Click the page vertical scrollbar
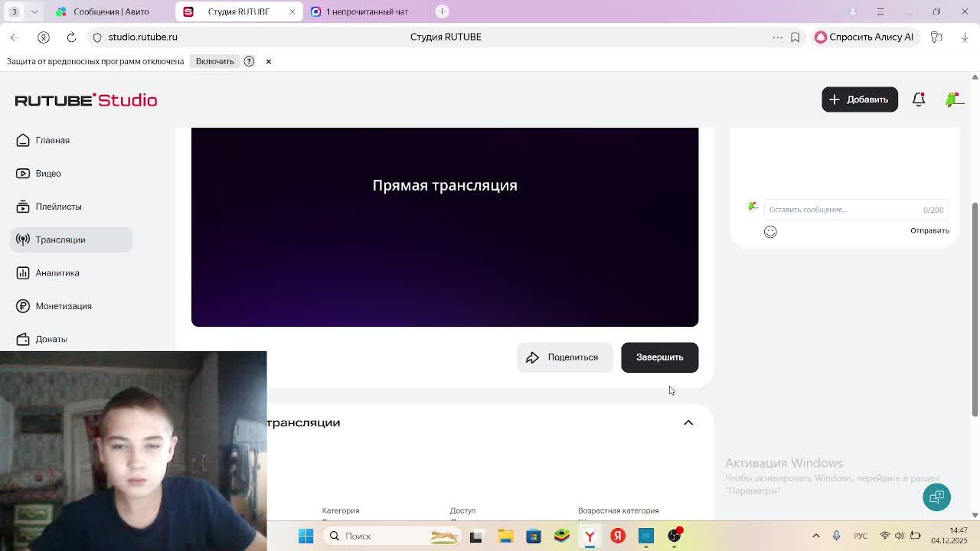Viewport: 980px width, 551px height. (975, 310)
